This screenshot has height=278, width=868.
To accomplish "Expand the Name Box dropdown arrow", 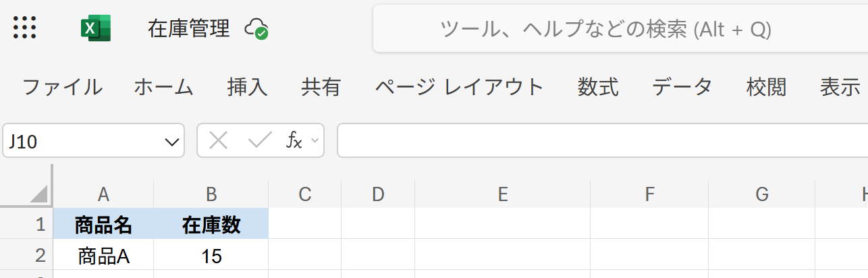I will coord(170,141).
